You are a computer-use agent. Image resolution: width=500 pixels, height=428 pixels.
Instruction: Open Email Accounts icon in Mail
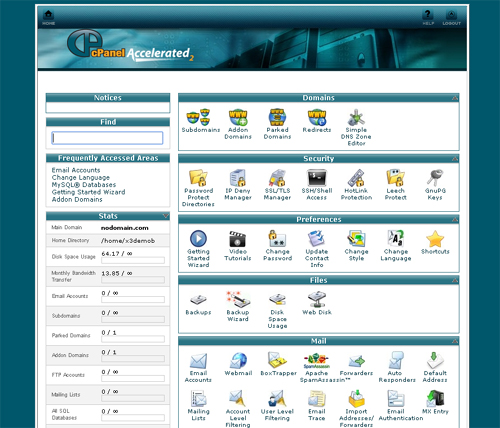pos(198,361)
